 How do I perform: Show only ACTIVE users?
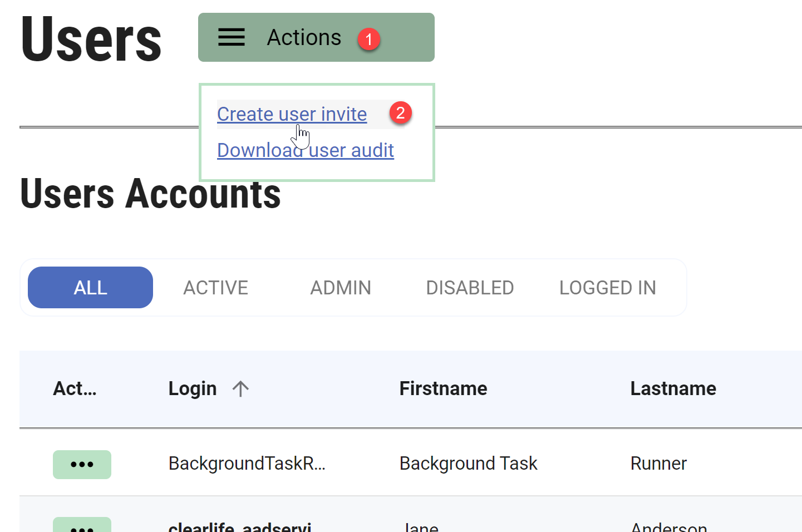click(x=216, y=288)
